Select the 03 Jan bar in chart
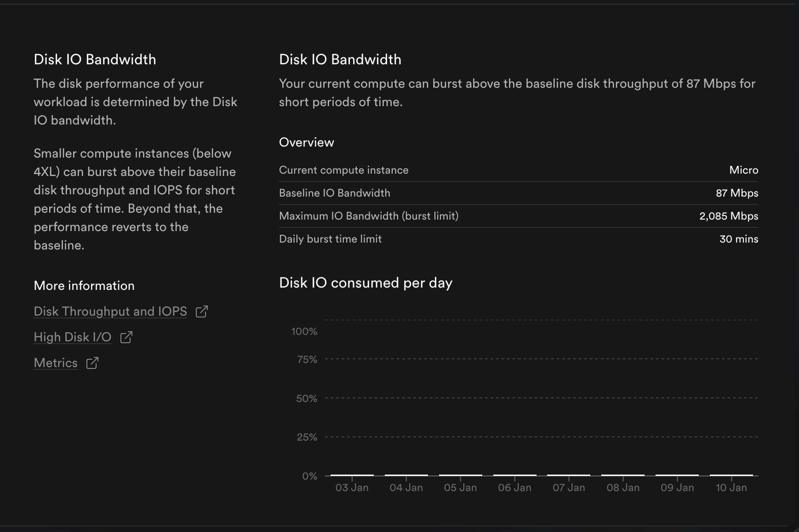The width and height of the screenshot is (799, 532). pos(352,475)
